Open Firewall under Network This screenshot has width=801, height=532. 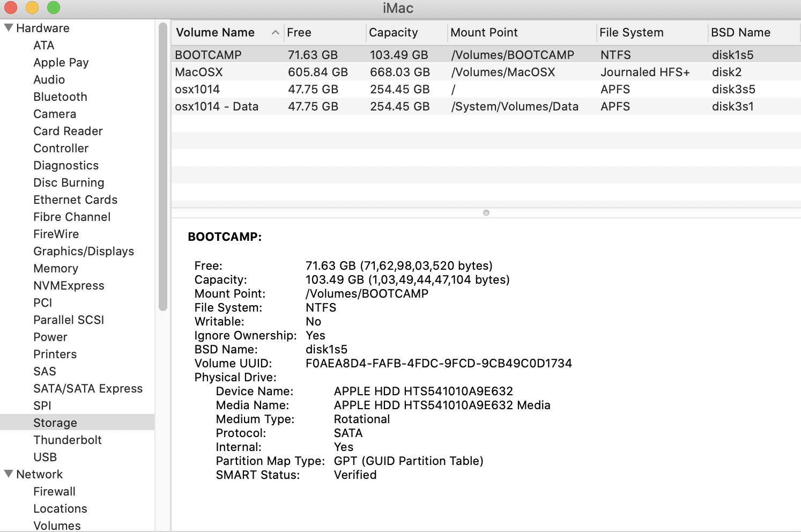click(54, 491)
